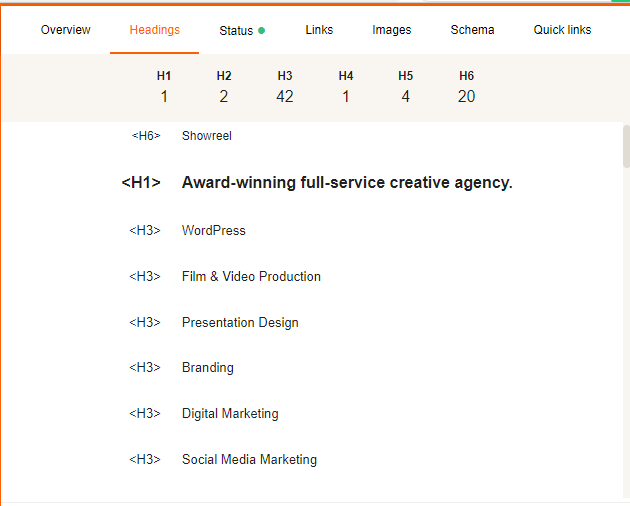Click the H6 count of 20
The width and height of the screenshot is (630, 506).
point(466,96)
